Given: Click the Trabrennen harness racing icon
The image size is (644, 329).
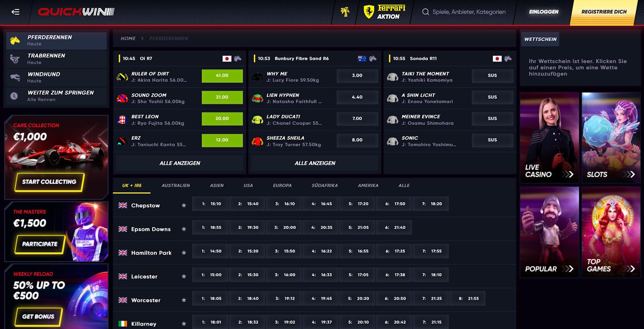Looking at the screenshot, I should click(x=15, y=59).
